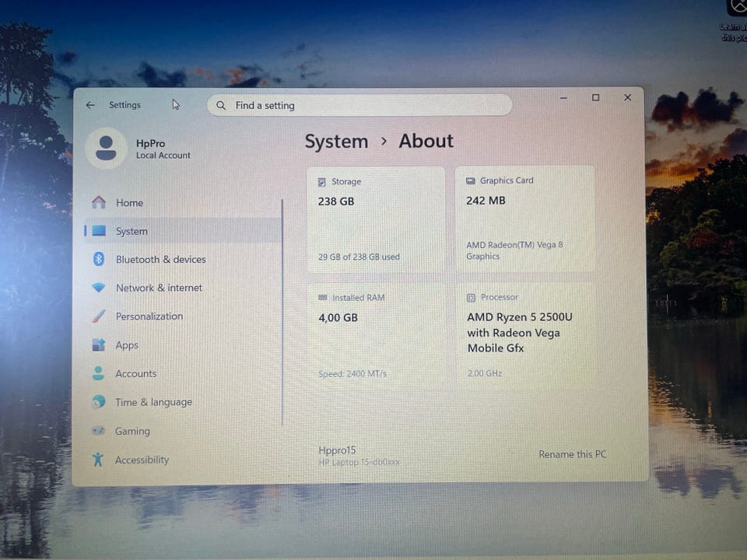Click the Find a setting search box
Screen dimensions: 747x560
point(359,105)
